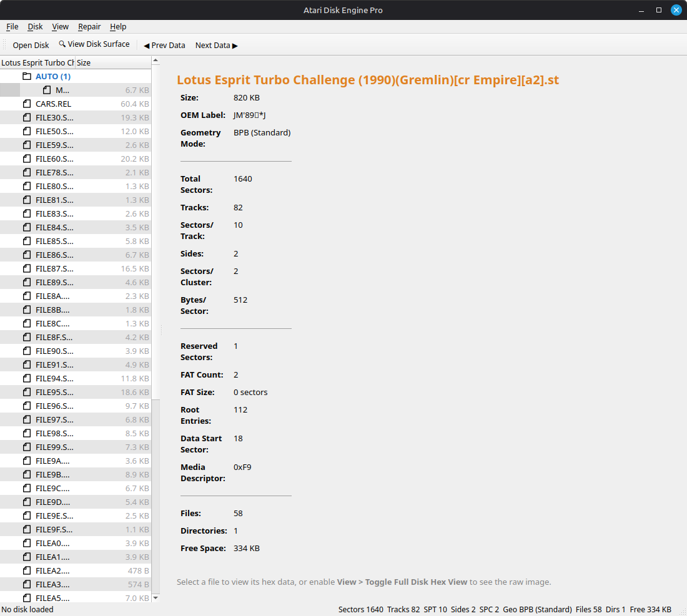Click the FILE59.S... file icon

coord(27,145)
